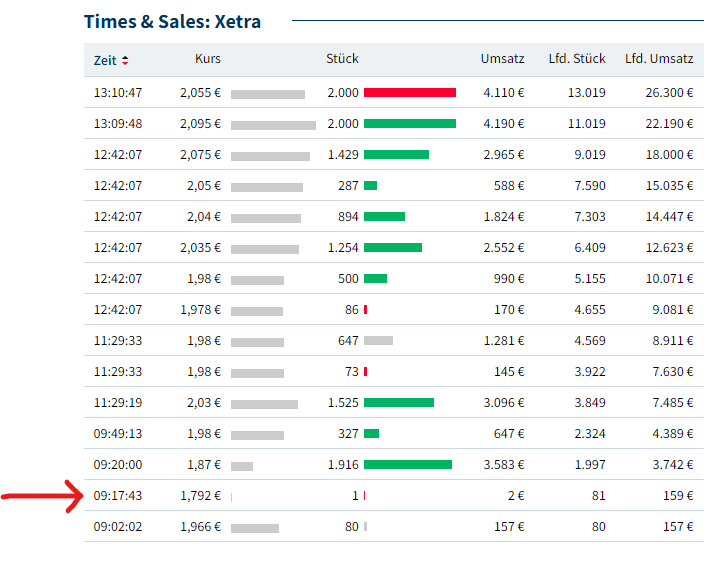Screen dimensions: 711x569
Task: Select the 09:17:43 timestamp cell
Action: [118, 496]
